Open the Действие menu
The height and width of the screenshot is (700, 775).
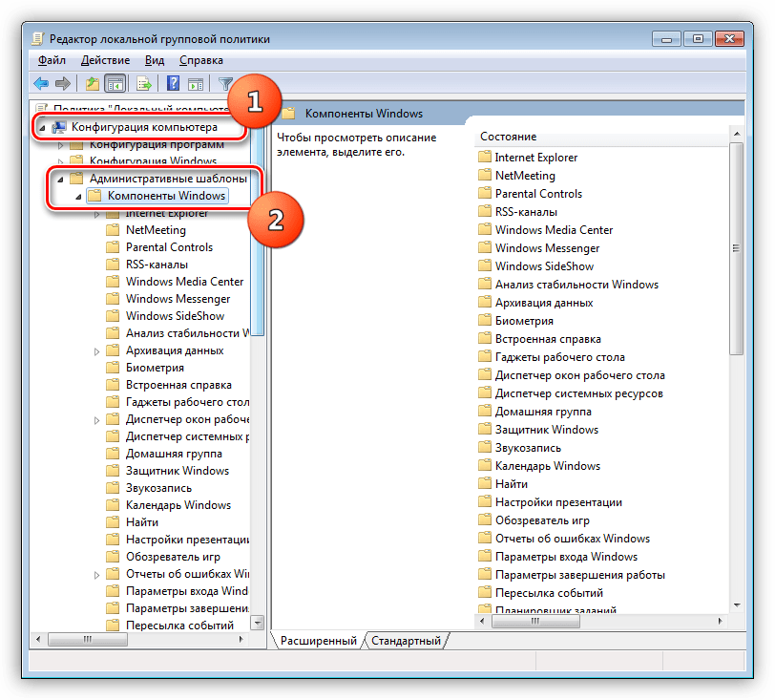[x=105, y=60]
